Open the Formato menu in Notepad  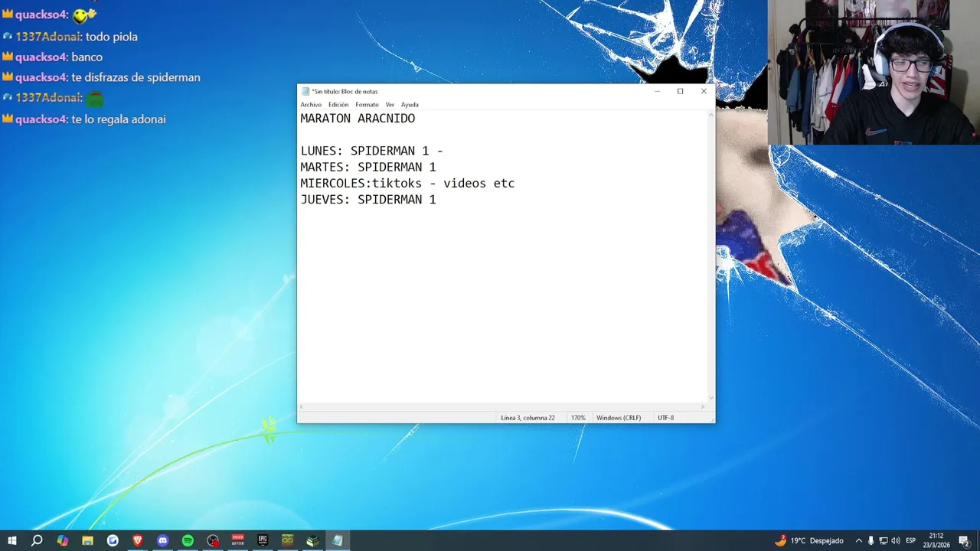point(367,105)
